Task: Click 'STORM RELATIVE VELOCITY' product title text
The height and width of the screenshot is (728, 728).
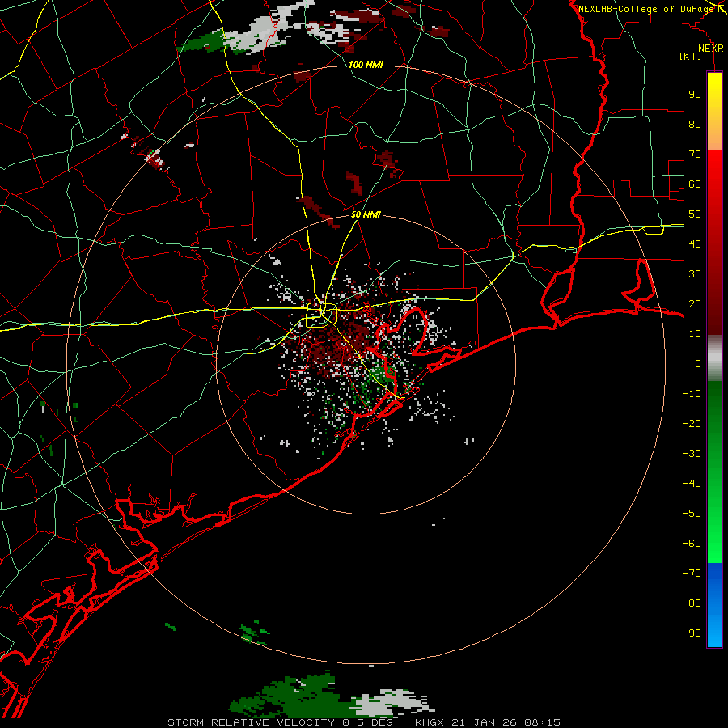Action: pos(251,722)
